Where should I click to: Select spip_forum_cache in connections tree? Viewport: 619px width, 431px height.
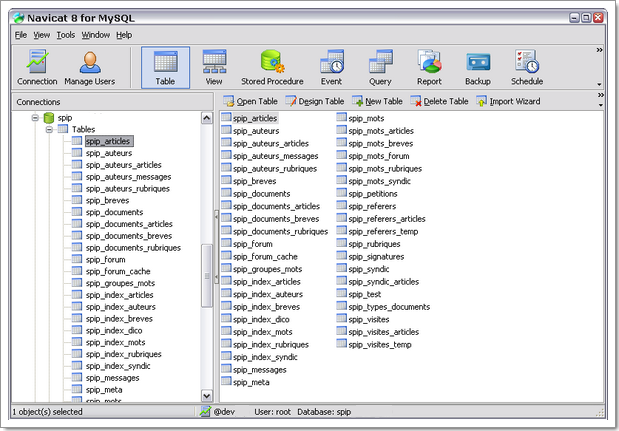118,272
